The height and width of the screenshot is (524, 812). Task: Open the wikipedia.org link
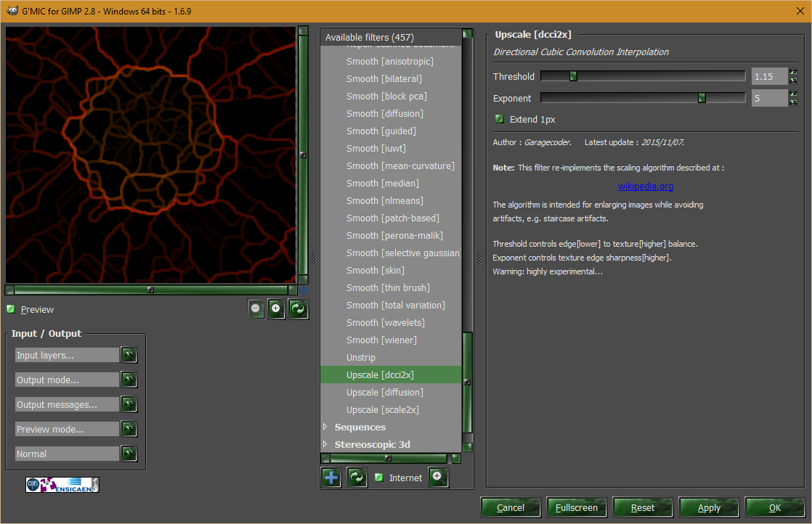pyautogui.click(x=645, y=187)
